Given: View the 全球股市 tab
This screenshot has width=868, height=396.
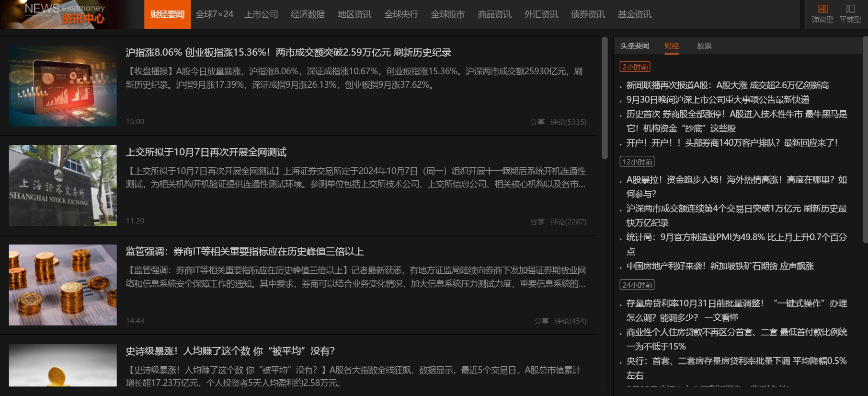Looking at the screenshot, I should point(448,14).
